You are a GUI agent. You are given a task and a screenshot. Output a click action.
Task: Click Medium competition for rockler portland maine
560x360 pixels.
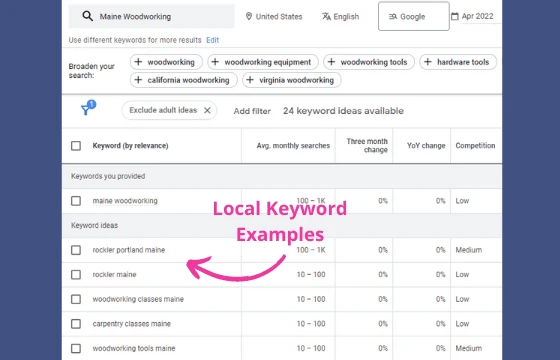point(469,250)
